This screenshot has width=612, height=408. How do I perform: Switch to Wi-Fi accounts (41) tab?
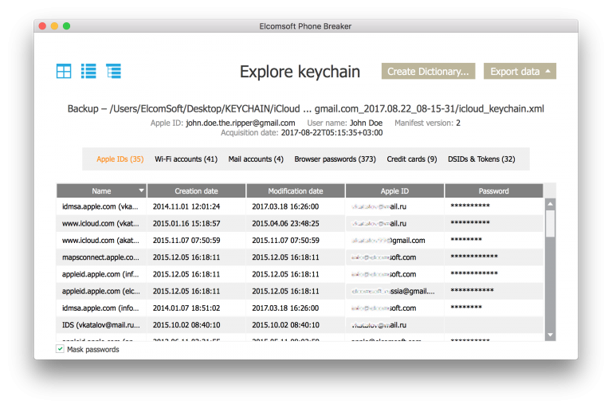tap(186, 159)
